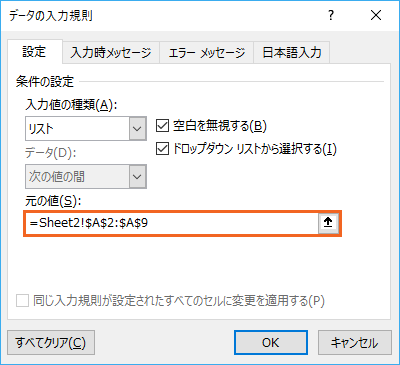Viewport: 400px width, 365px height.
Task: Click the 元の値(S) label text
Action: (53, 201)
